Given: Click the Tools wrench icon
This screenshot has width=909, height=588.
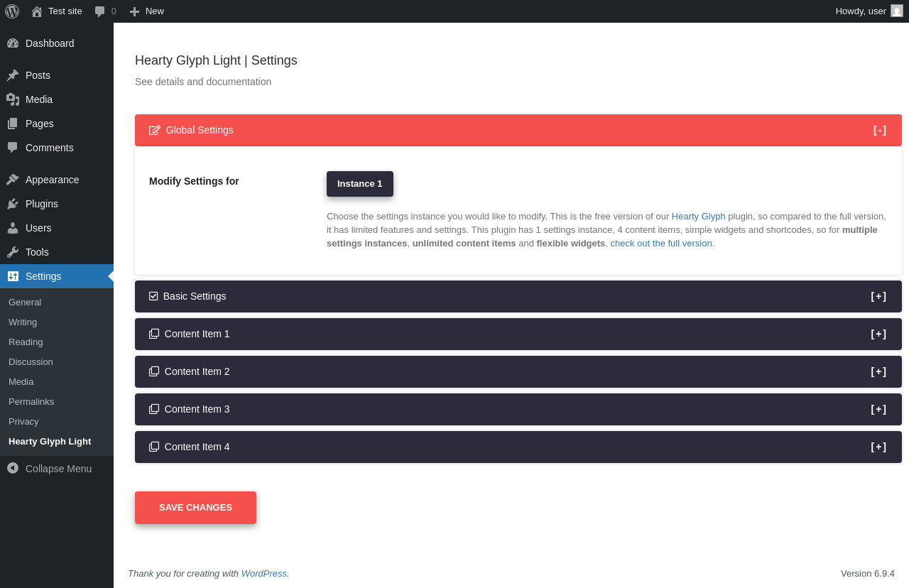Looking at the screenshot, I should pyautogui.click(x=13, y=252).
